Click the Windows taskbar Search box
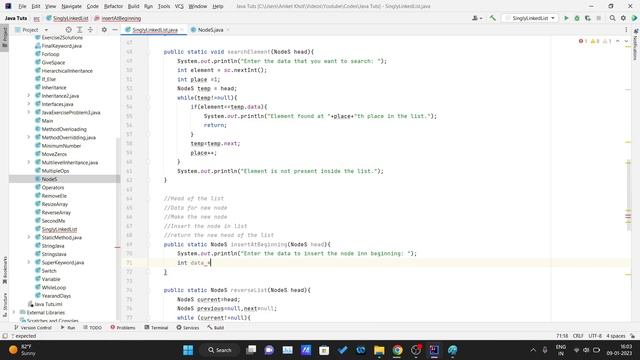640x360 pixels. point(220,350)
